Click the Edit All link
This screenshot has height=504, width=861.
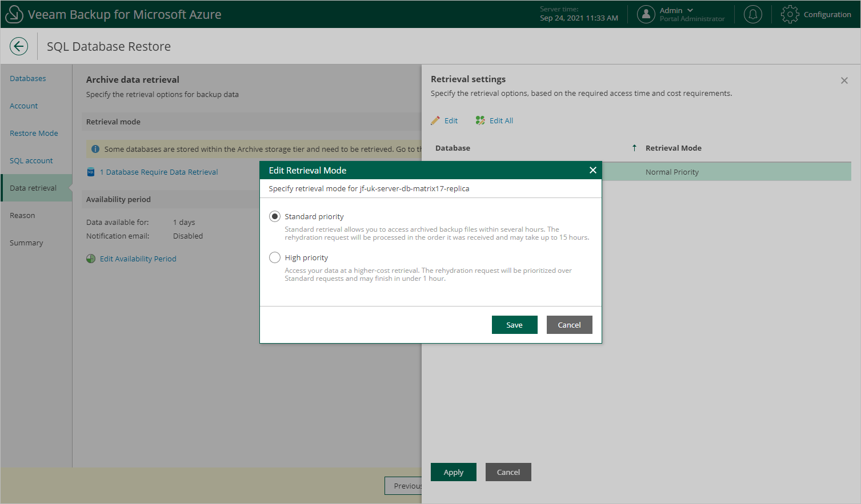[x=501, y=120]
